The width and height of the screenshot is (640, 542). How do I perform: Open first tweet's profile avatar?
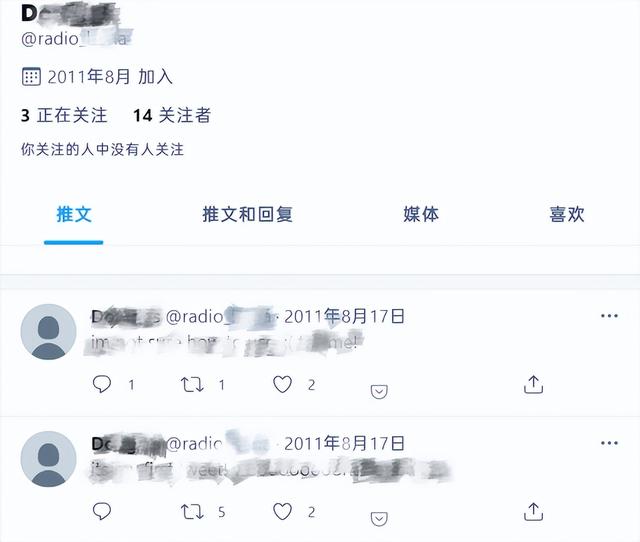pyautogui.click(x=48, y=332)
